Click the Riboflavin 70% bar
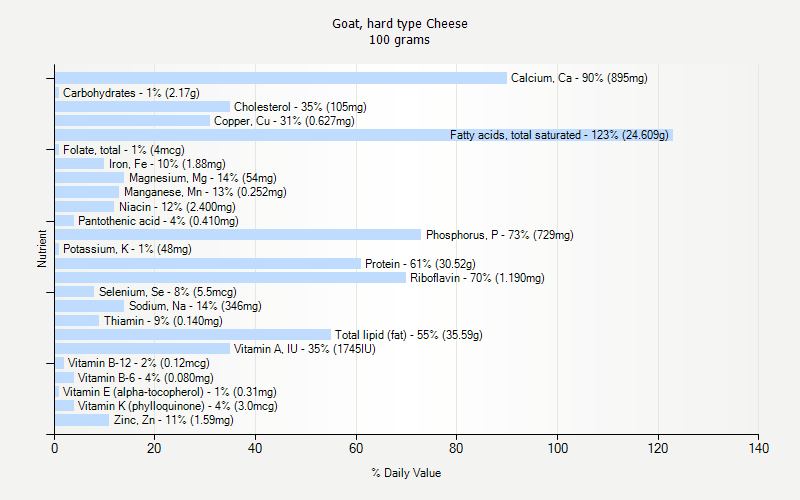 tap(230, 278)
